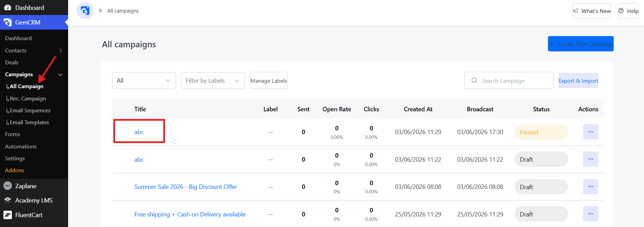This screenshot has width=644, height=227.
Task: Click the Create New Campaign button
Action: [581, 44]
